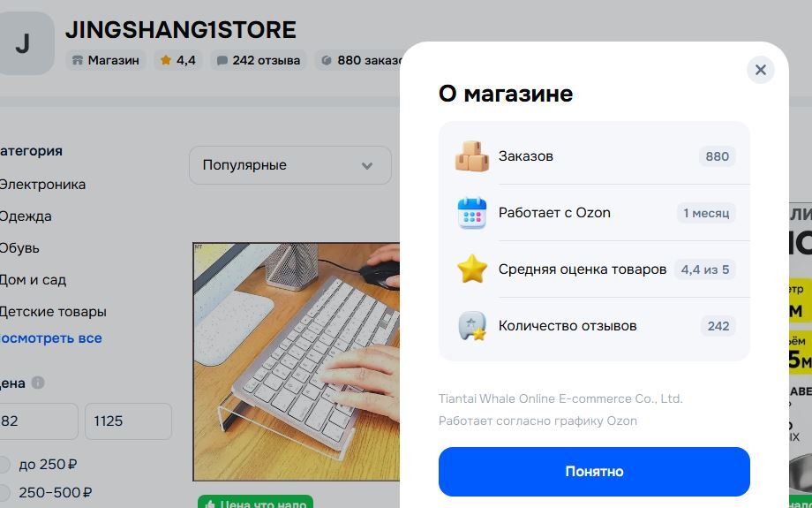Click the calendar icon beside Работает с Ozon
This screenshot has width=812, height=508.
(x=472, y=213)
